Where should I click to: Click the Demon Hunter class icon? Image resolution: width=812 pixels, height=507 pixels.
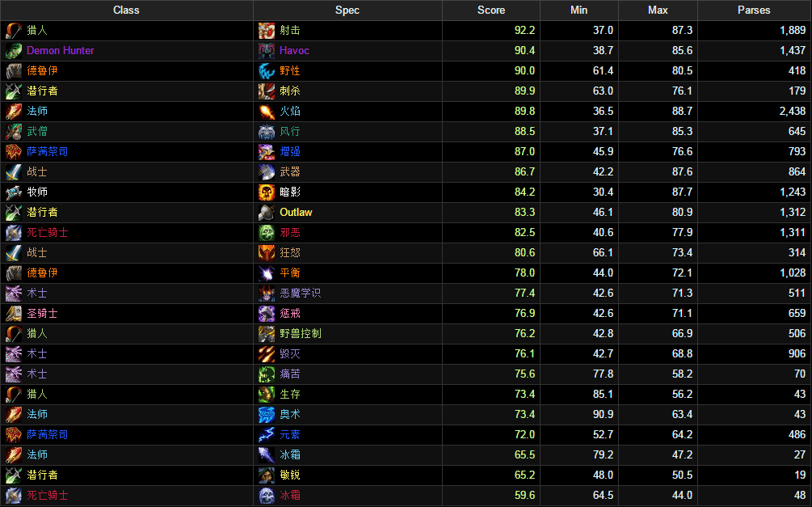tap(14, 51)
